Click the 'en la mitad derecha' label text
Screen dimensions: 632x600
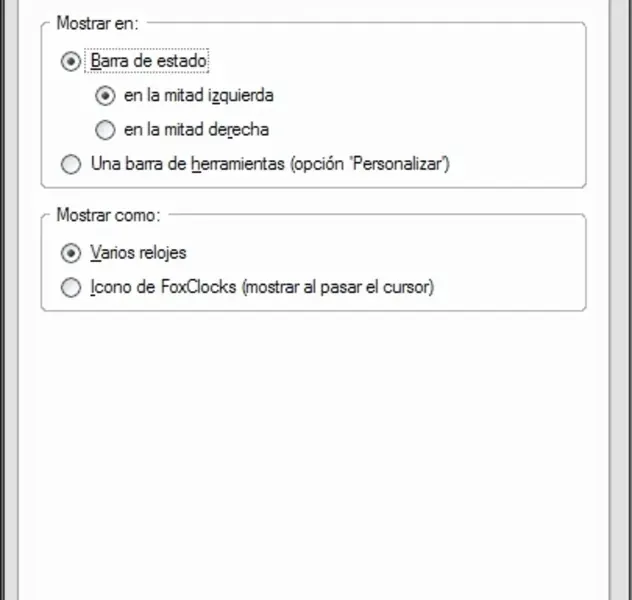click(x=196, y=129)
